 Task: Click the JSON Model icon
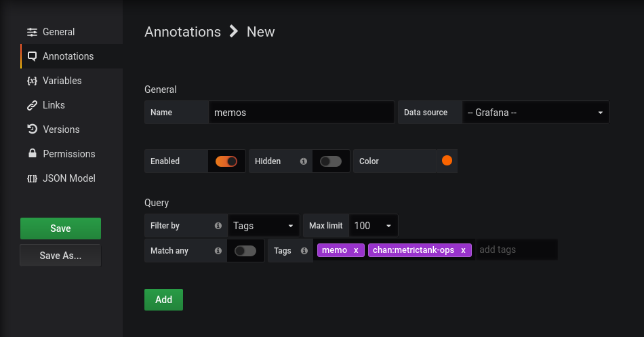32,178
